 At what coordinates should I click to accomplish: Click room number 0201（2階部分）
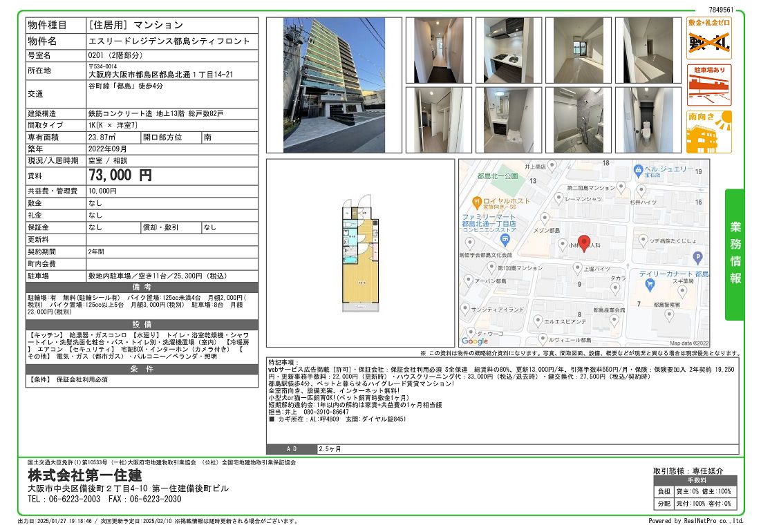tap(115, 55)
